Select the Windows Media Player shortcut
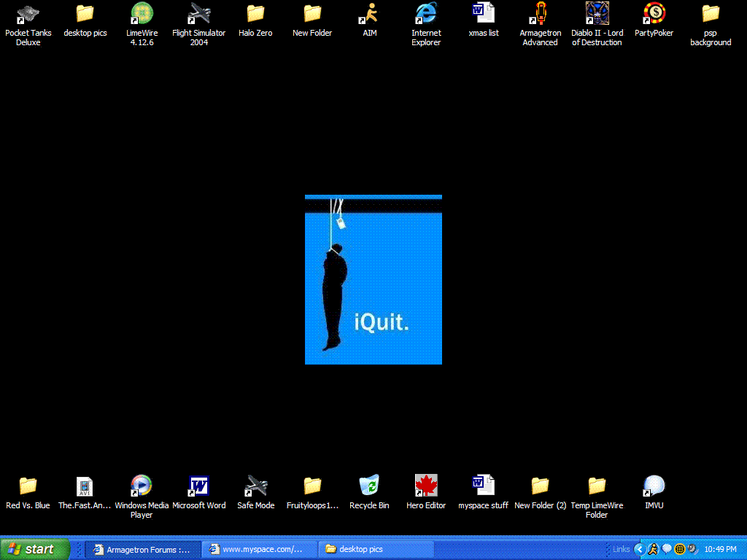This screenshot has width=747, height=560. 142,486
